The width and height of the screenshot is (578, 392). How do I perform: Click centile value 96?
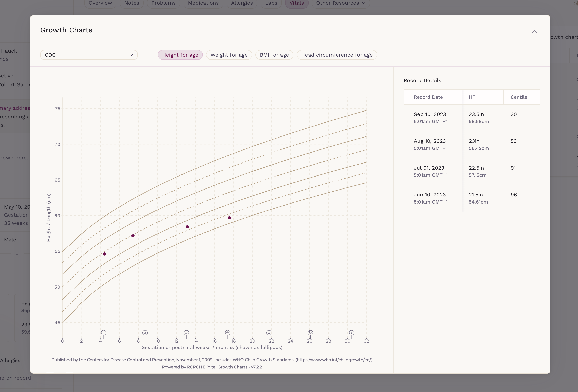point(514,195)
